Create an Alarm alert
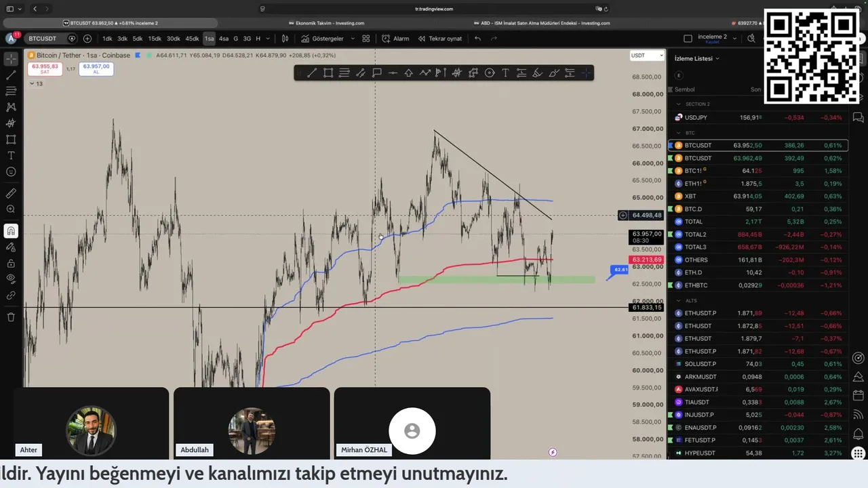This screenshot has height=488, width=868. tap(395, 39)
